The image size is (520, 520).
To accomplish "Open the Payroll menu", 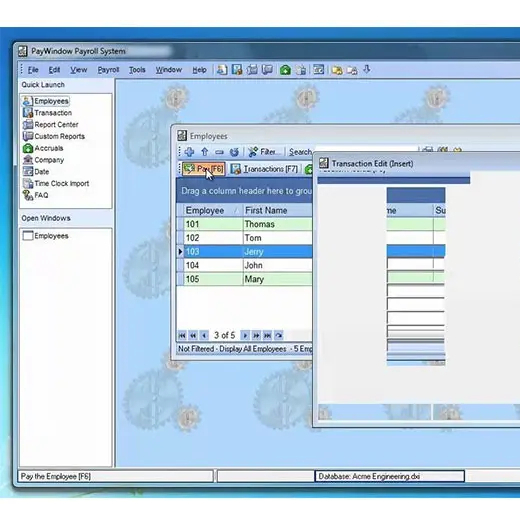I will click(x=108, y=70).
